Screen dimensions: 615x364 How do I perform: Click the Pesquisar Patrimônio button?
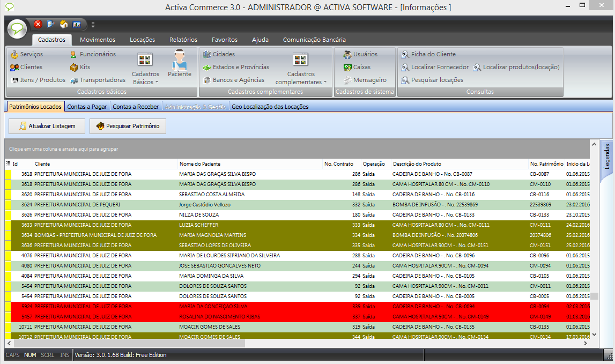128,126
